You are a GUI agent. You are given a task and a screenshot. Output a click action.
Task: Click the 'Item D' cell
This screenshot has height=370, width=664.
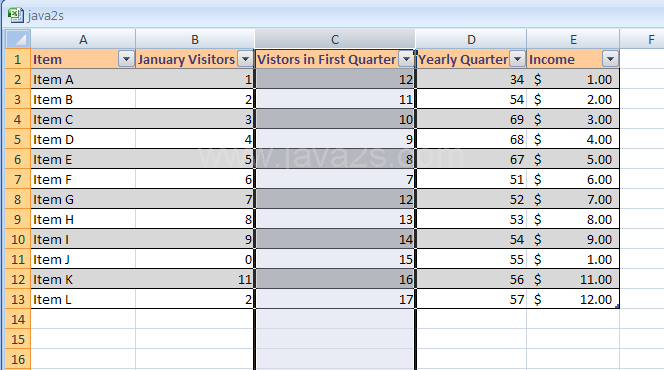pyautogui.click(x=83, y=139)
